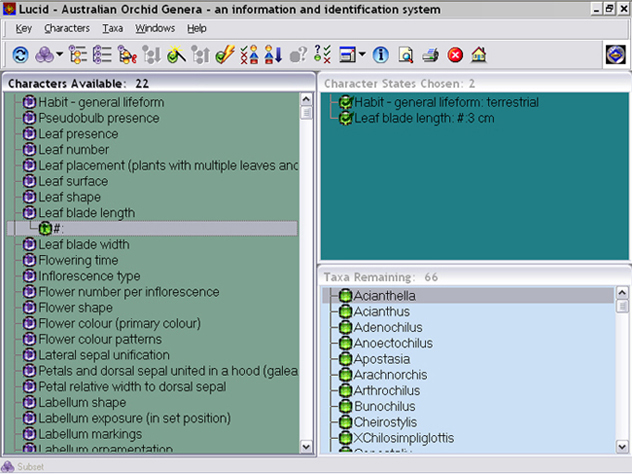Click the tree-with-scissors prune toolbar icon
Screen dimensions: 632x474
[127, 54]
